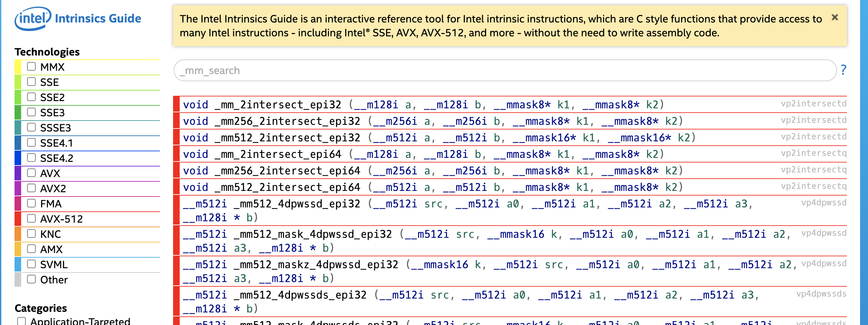The image size is (868, 325).
Task: Open the _mm512_mask_4dpwssd_epi32 entry
Action: pos(510,241)
